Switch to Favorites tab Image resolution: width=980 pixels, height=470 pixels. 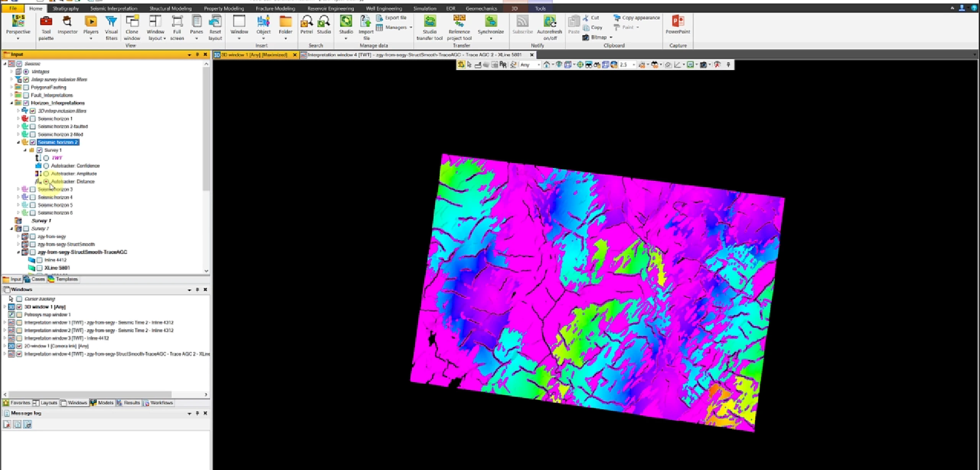coord(16,403)
